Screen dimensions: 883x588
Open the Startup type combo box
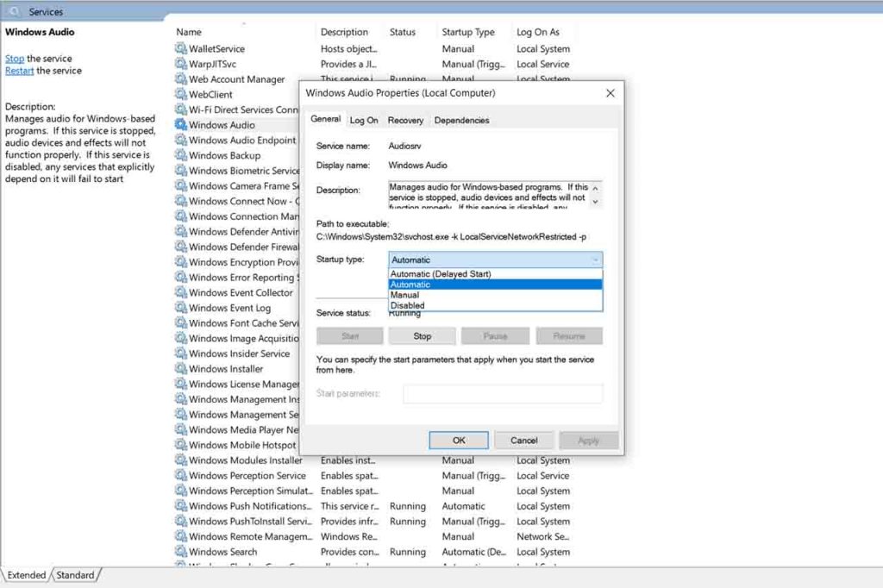[x=496, y=260]
